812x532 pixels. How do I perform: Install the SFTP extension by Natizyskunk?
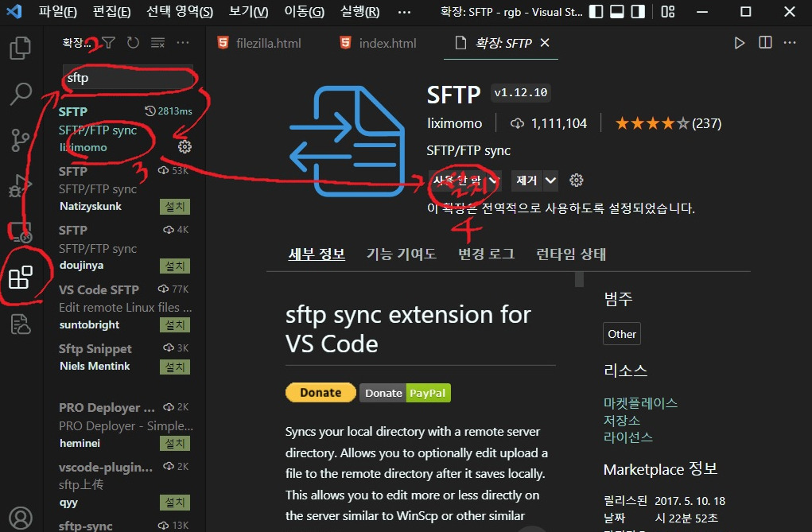174,207
